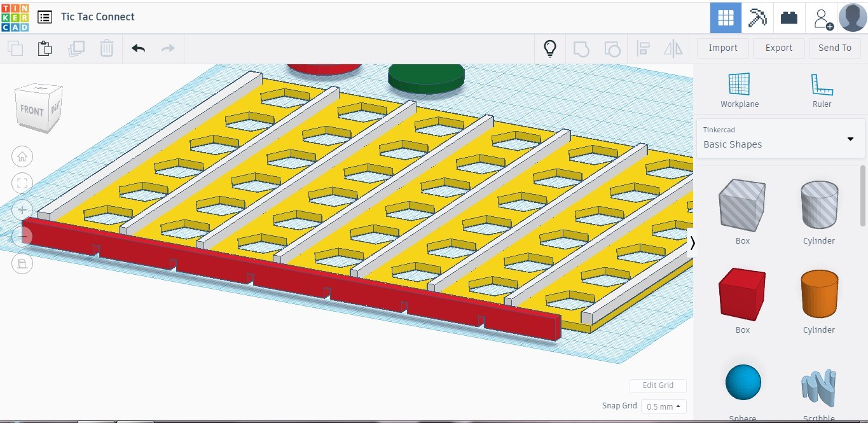The height and width of the screenshot is (423, 868).
Task: Open the designs list icon
Action: pyautogui.click(x=45, y=17)
